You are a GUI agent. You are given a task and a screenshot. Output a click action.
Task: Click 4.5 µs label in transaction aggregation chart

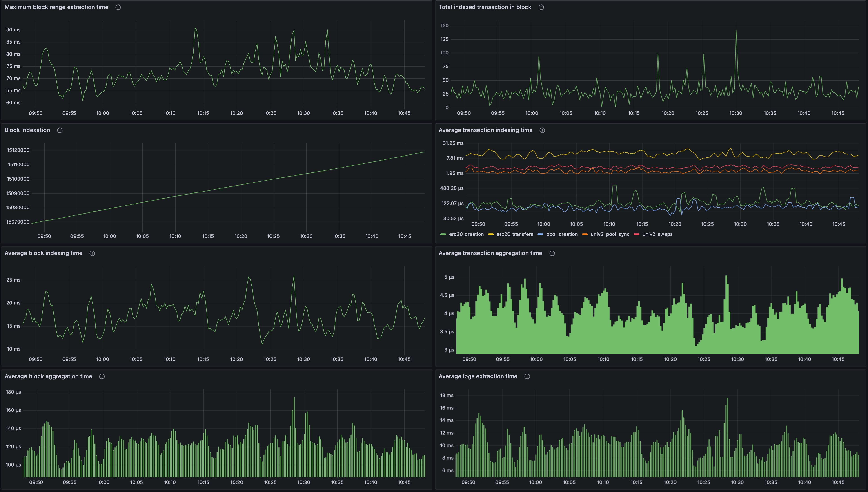[447, 295]
